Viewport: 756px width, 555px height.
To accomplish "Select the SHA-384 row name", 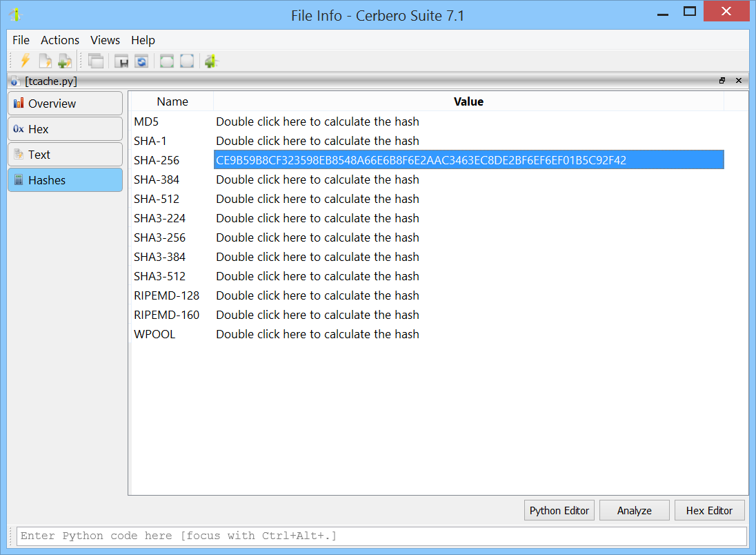I will (x=156, y=179).
